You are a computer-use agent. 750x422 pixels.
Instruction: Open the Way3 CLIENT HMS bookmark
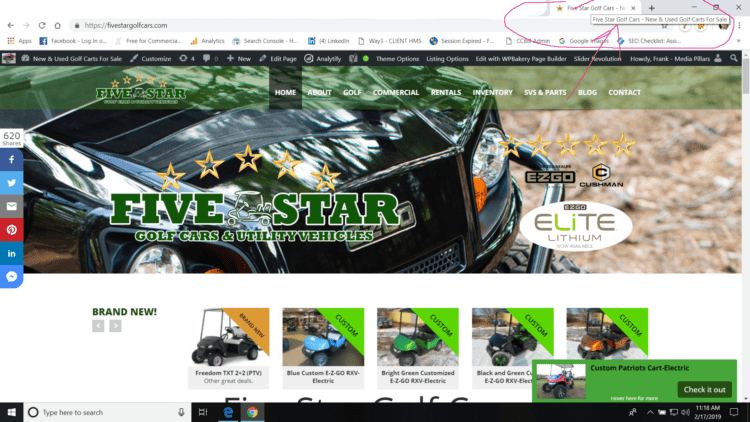click(390, 41)
